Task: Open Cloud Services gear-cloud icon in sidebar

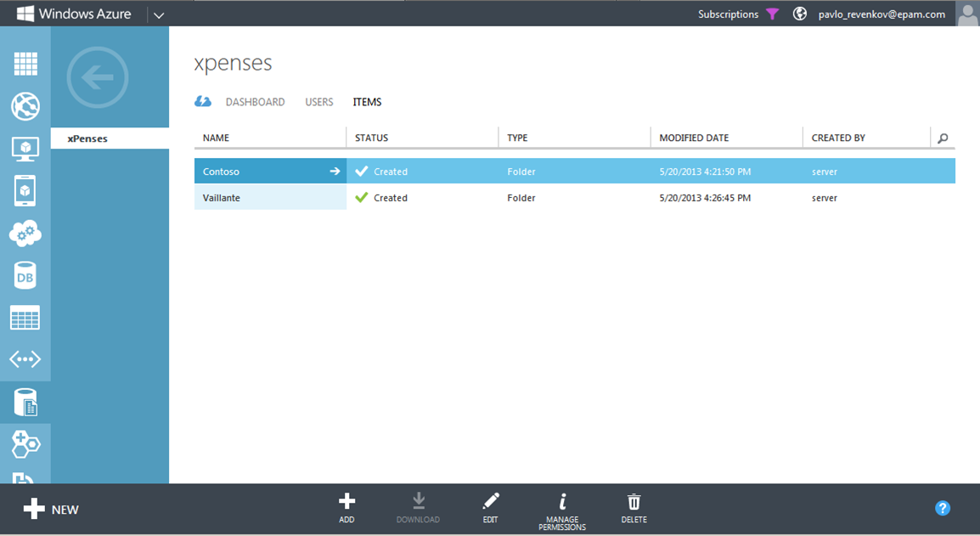Action: click(25, 234)
